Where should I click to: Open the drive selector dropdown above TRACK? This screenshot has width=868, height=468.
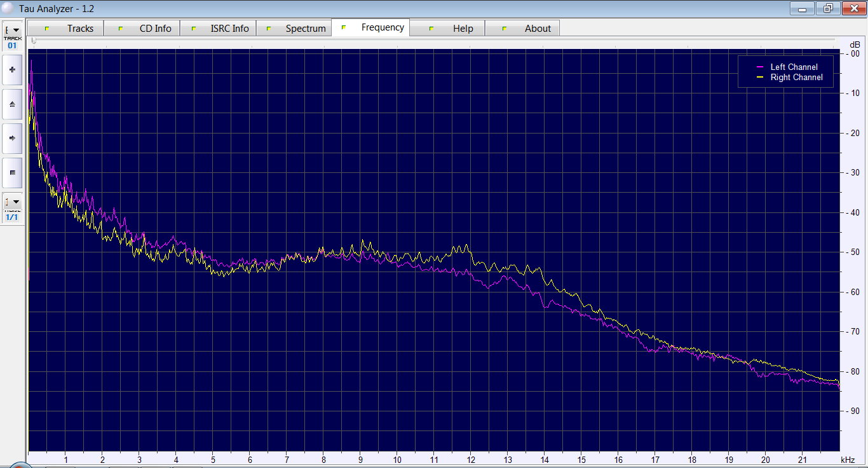(12, 30)
